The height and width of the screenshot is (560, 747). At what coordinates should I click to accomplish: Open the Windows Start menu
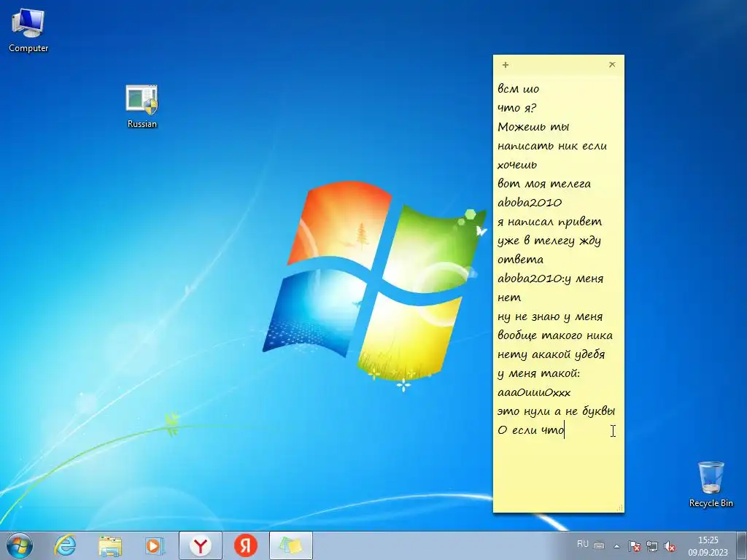tap(20, 545)
